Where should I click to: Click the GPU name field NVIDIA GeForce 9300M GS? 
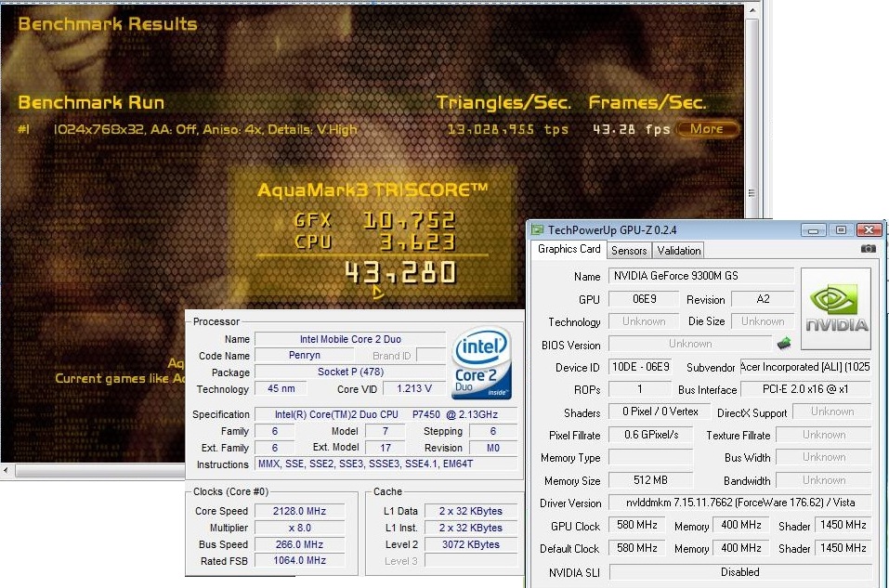[701, 276]
